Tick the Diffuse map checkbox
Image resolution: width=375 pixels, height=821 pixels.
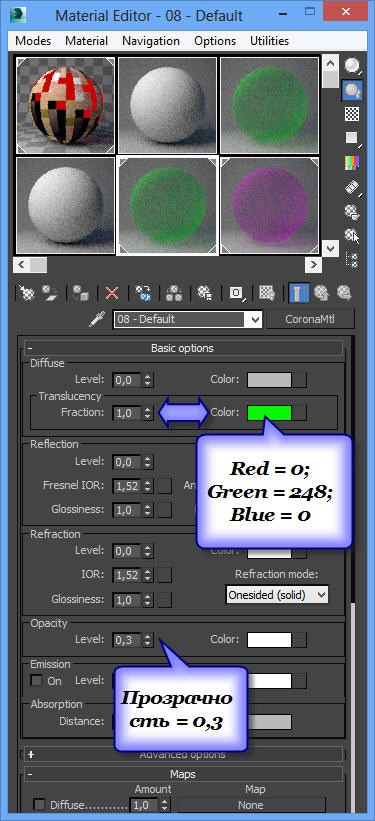coord(39,804)
